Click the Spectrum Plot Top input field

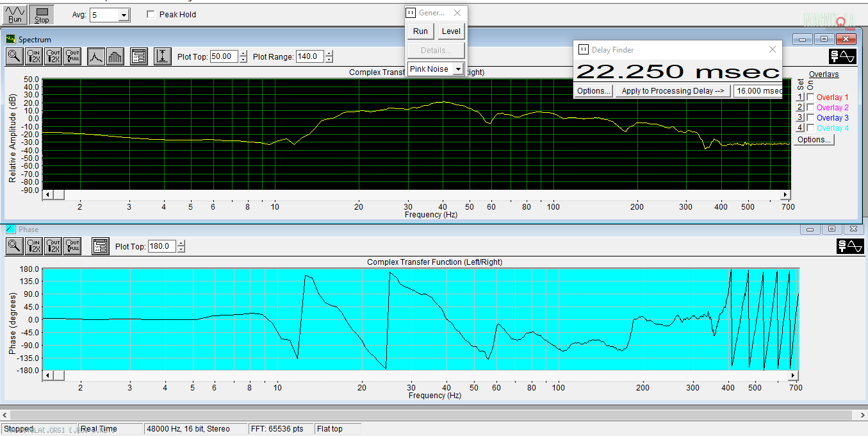224,56
